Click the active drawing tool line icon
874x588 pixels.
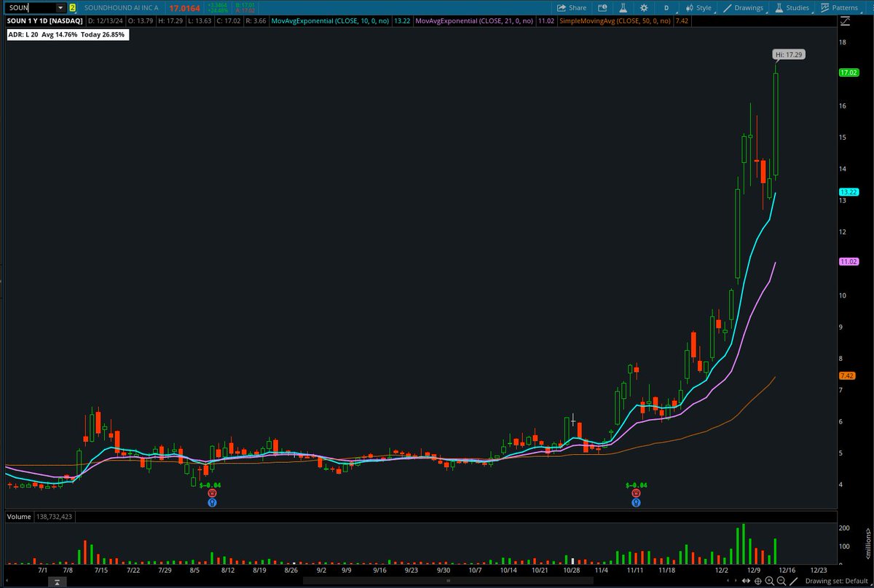[793, 581]
